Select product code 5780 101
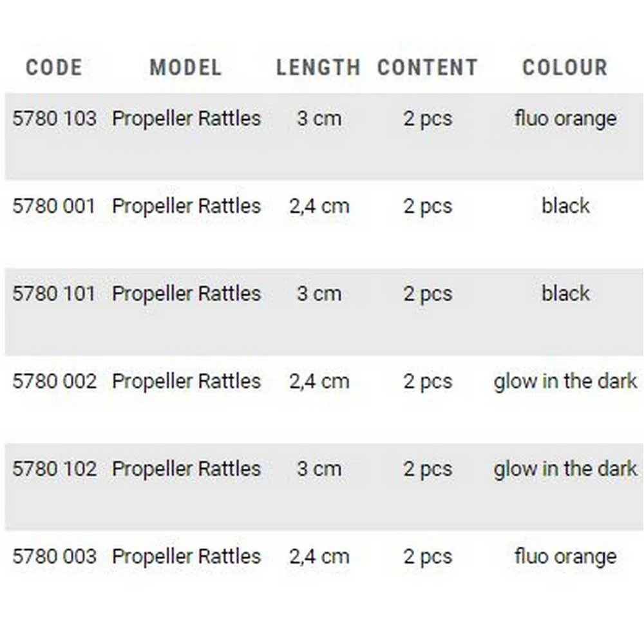This screenshot has width=644, height=644. (x=54, y=294)
